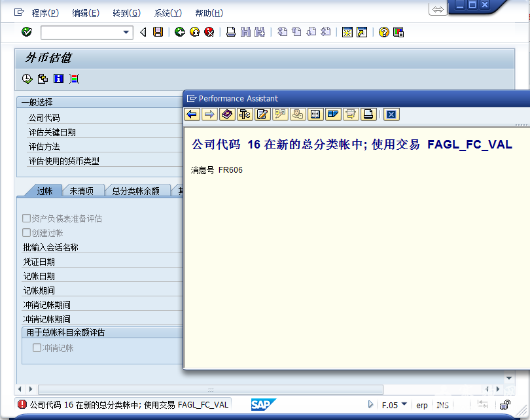This screenshot has width=530, height=420.
Task: Go to First Page icon
Action: point(282,32)
